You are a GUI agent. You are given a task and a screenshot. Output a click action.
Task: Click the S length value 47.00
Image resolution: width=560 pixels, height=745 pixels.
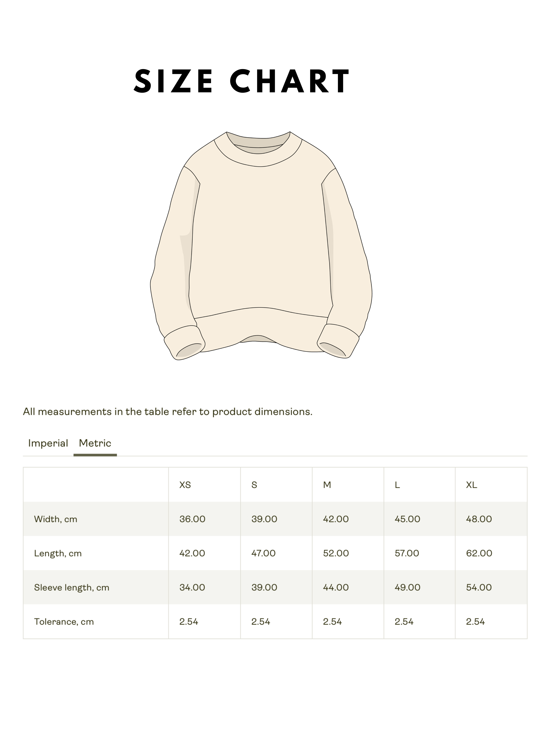tap(263, 553)
